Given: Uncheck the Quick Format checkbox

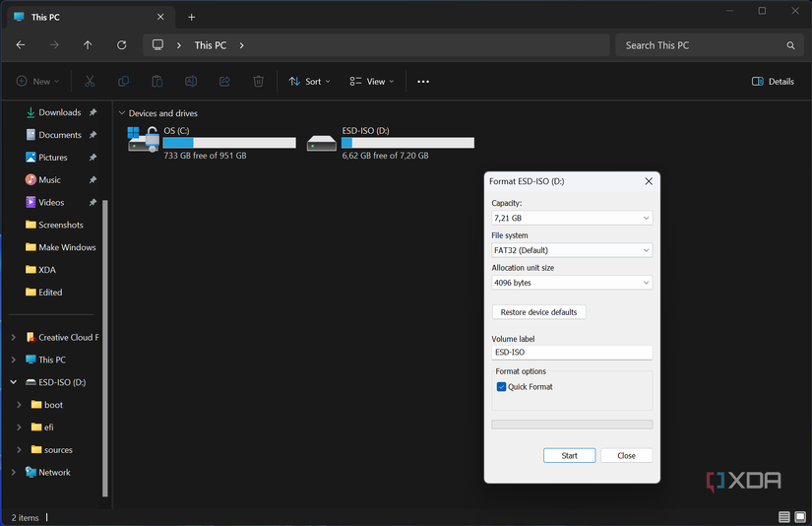Looking at the screenshot, I should click(x=502, y=387).
